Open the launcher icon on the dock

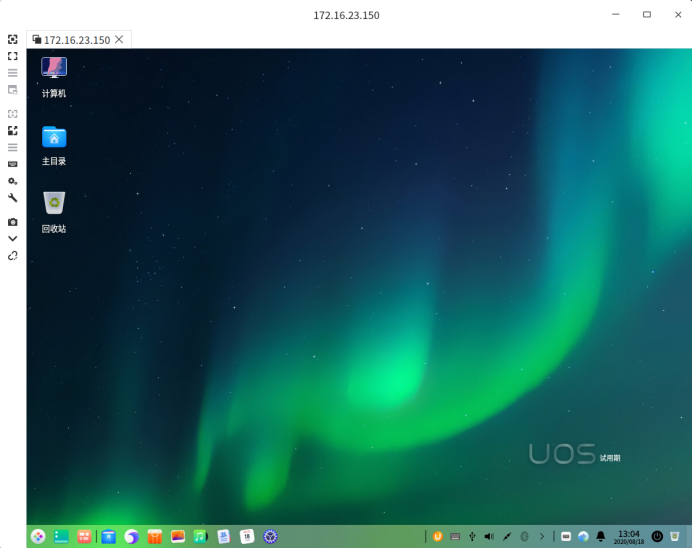pos(38,537)
